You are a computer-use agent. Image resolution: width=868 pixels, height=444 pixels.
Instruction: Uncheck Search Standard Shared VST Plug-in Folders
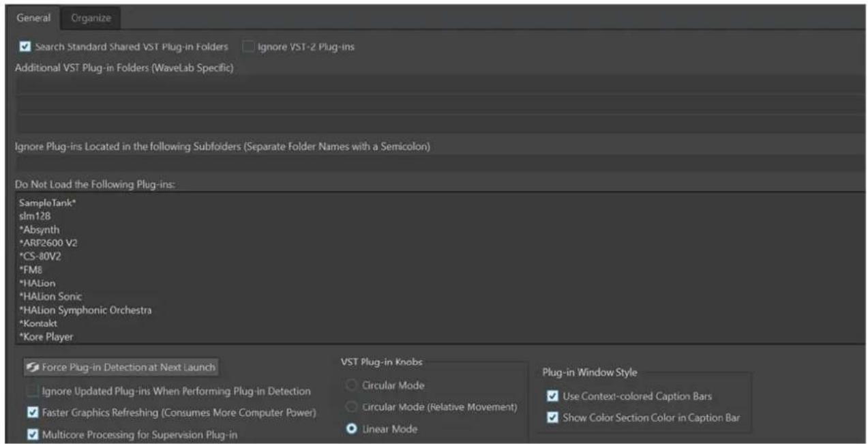(25, 47)
